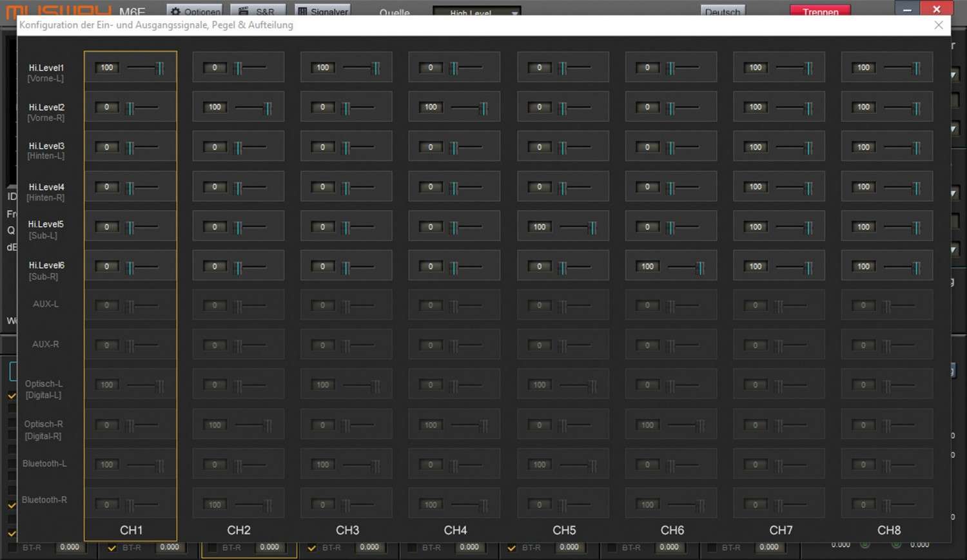
Task: Click the Hi.Level6 slider handle in CH6
Action: 700,267
